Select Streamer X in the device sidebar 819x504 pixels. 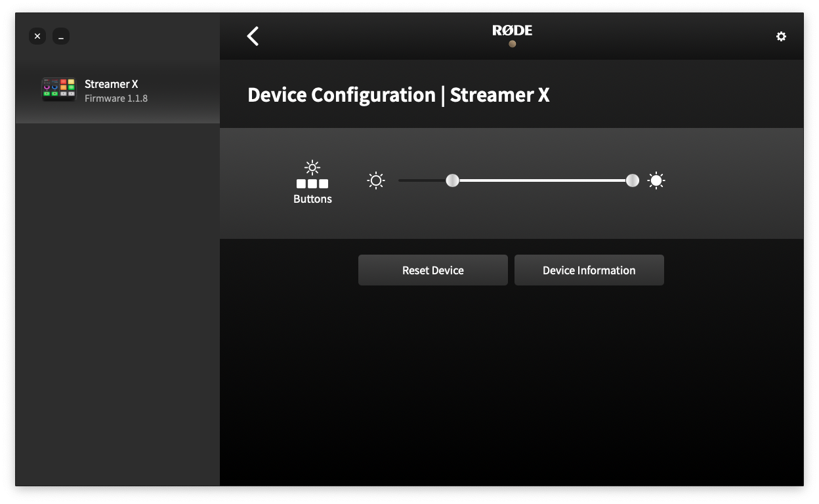tap(117, 91)
